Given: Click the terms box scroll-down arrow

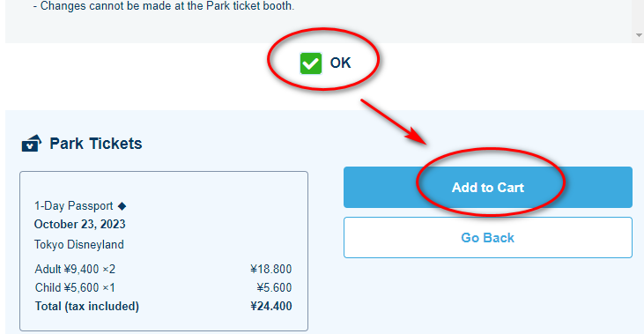Looking at the screenshot, I should 638,35.
